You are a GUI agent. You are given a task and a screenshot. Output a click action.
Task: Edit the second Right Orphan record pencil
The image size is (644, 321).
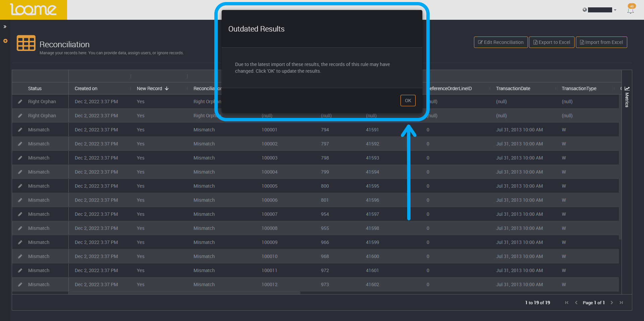point(20,116)
